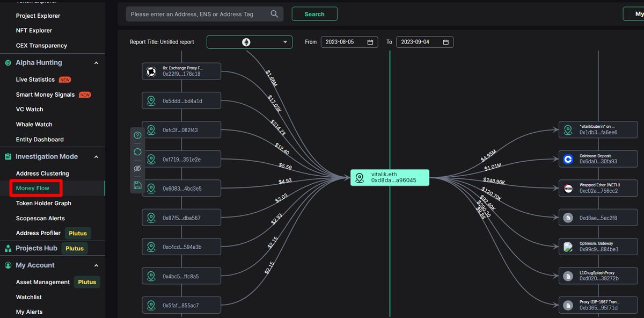Collapse the Alpha Hunting section chevron
The image size is (644, 318).
[x=97, y=63]
